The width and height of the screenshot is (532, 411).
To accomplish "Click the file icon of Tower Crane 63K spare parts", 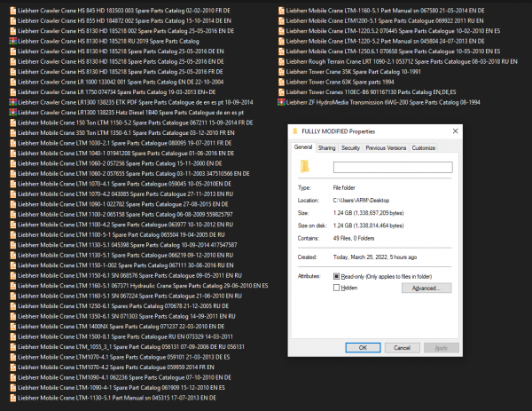I will tap(281, 82).
